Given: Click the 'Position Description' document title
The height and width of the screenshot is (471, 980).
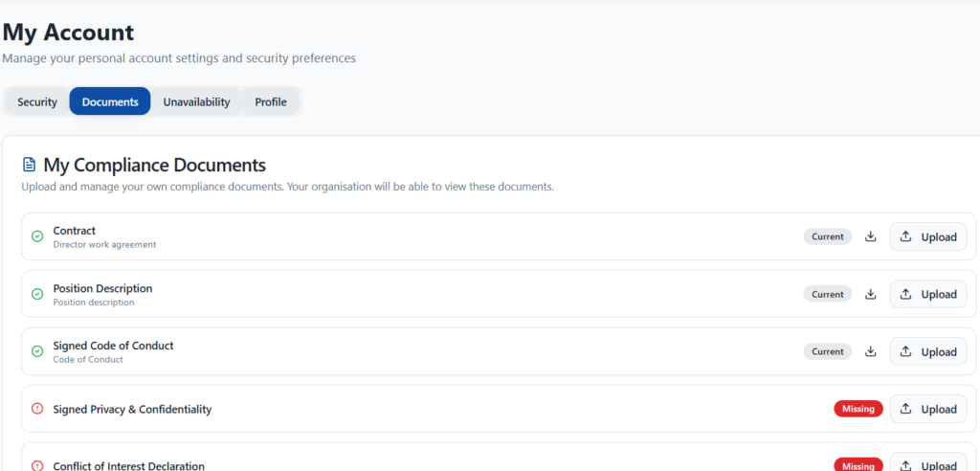Looking at the screenshot, I should pos(102,288).
